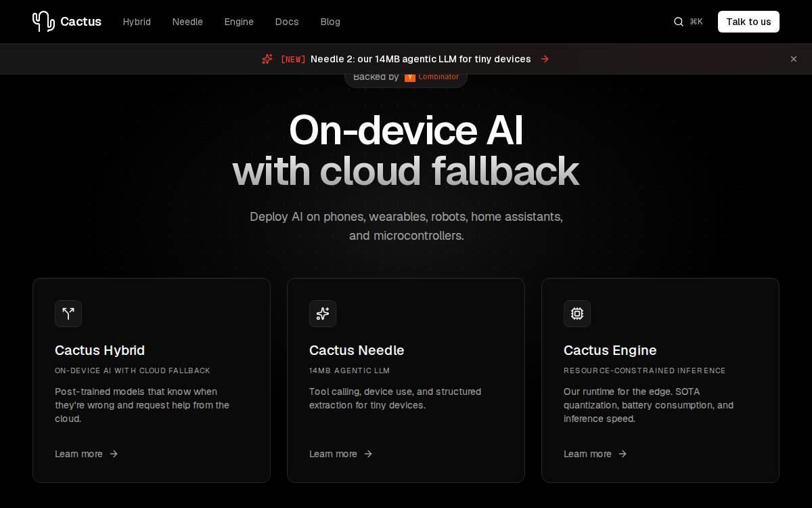Click the Cactus Needle card title
Viewport: 812px width, 508px height.
tap(357, 350)
